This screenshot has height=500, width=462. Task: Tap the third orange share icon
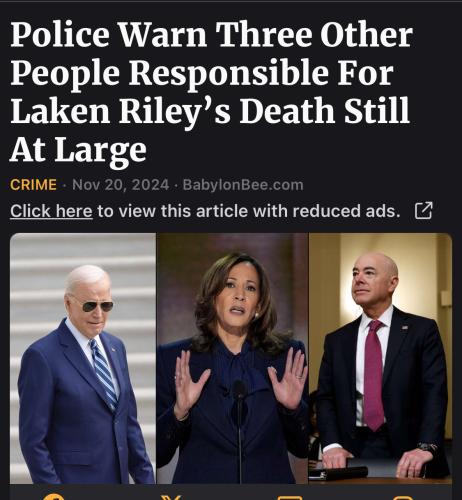coord(290,498)
